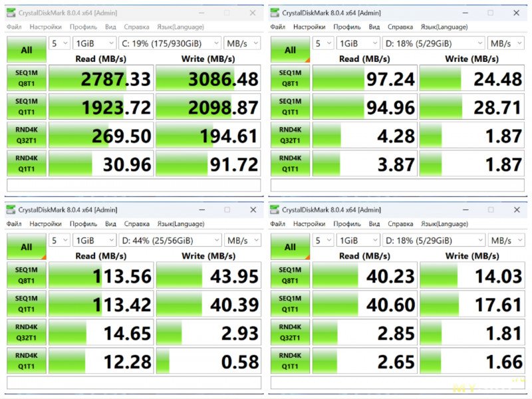
Task: Expand the MB/s units dropdown in the D: 44% window
Action: point(242,241)
